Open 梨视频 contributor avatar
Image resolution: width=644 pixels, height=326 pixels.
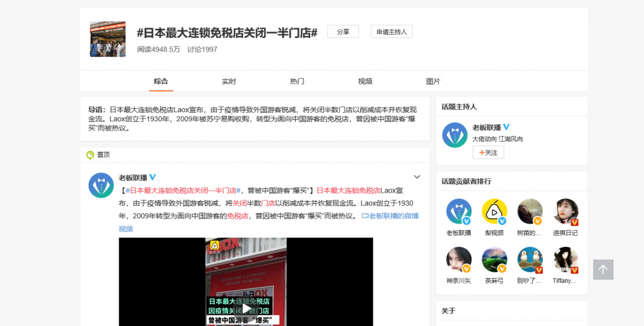tap(494, 211)
